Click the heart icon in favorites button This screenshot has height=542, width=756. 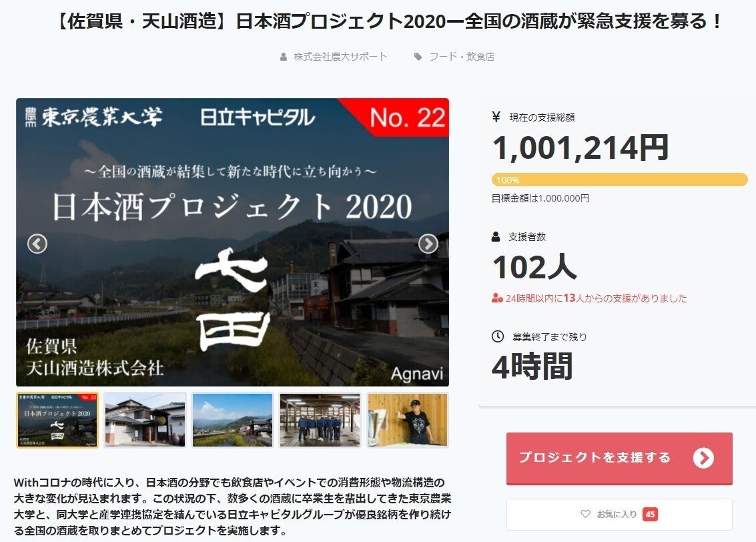tap(585, 514)
